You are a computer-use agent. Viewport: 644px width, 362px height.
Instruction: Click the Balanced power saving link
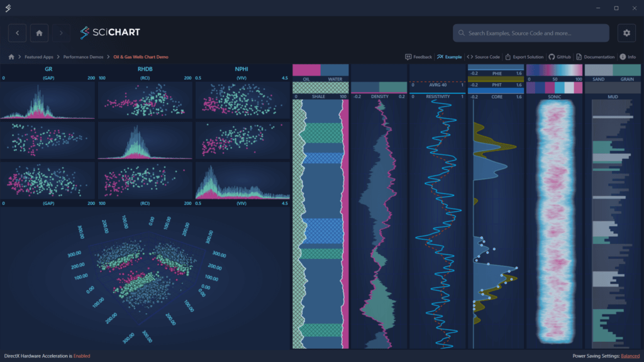[x=630, y=356]
